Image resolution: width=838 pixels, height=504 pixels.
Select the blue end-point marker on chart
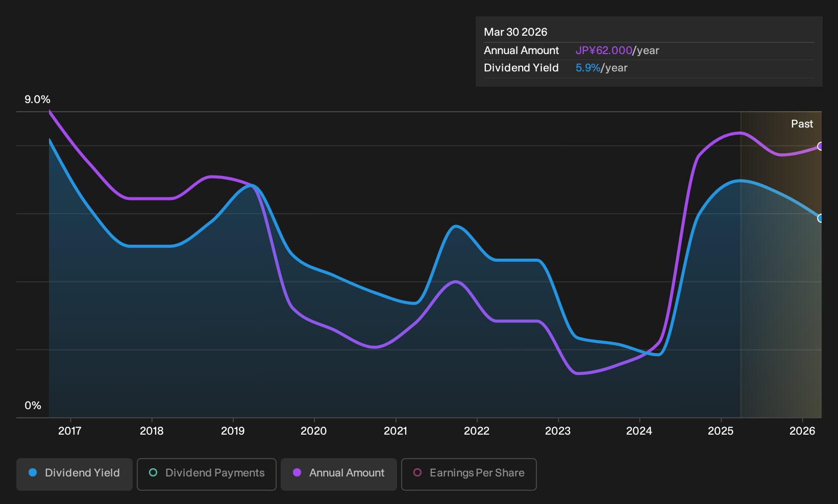[820, 218]
